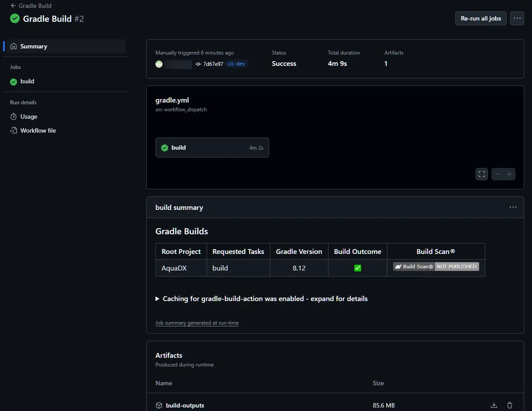Open the build summary options menu
The width and height of the screenshot is (532, 411).
click(x=513, y=207)
